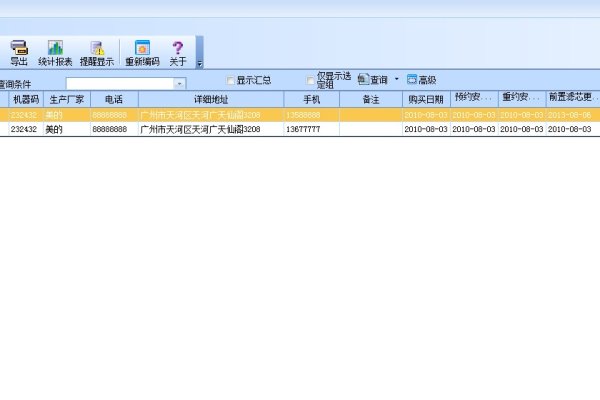This screenshot has width=600, height=400.
Task: Open the 查询条件 combo box dropdown arrow
Action: pyautogui.click(x=179, y=83)
